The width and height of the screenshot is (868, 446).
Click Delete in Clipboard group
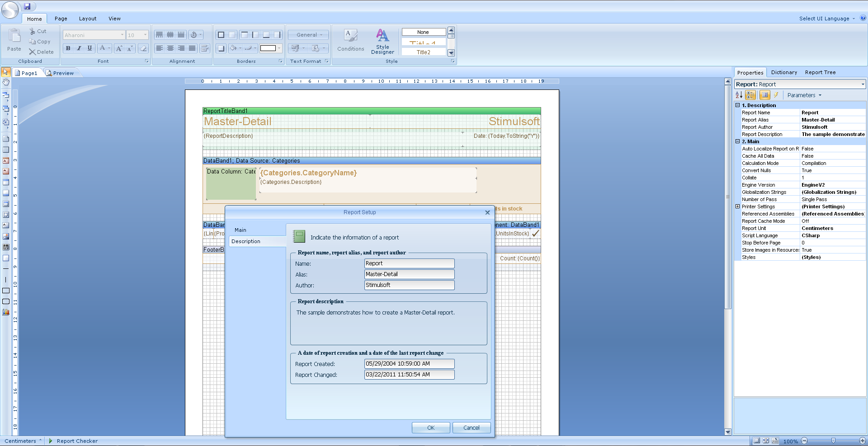pyautogui.click(x=42, y=52)
